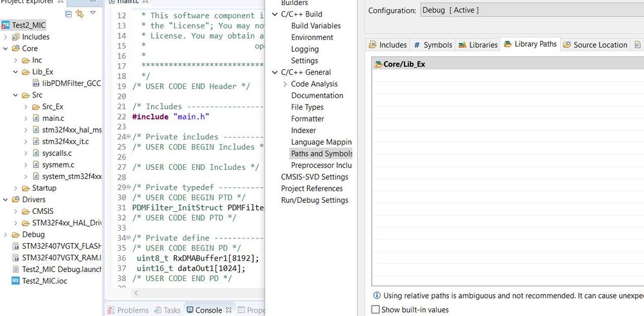Viewport: 644px width, 316px height.
Task: Collapse fold at line 34
Action: pyautogui.click(x=128, y=238)
